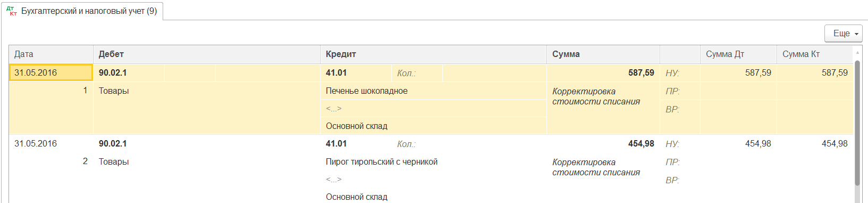868x203 pixels.
Task: Click the Дт/Кт icon on the tab
Action: (x=12, y=11)
